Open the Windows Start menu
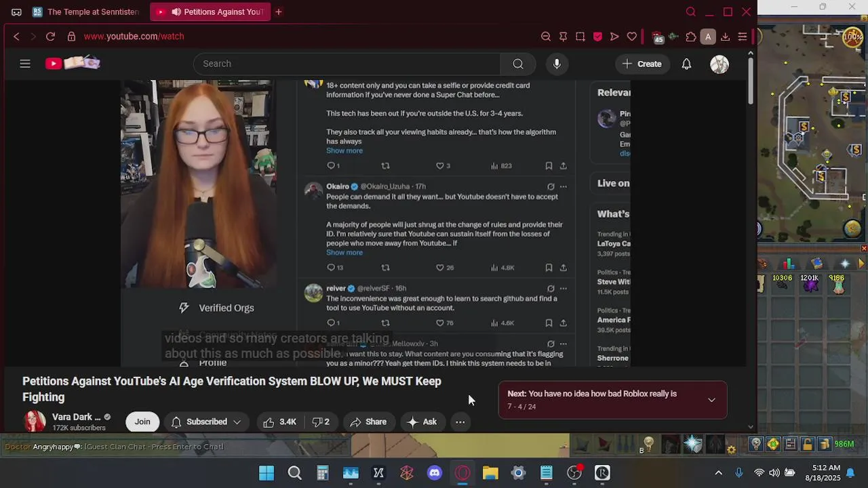The width and height of the screenshot is (868, 488). 267,473
